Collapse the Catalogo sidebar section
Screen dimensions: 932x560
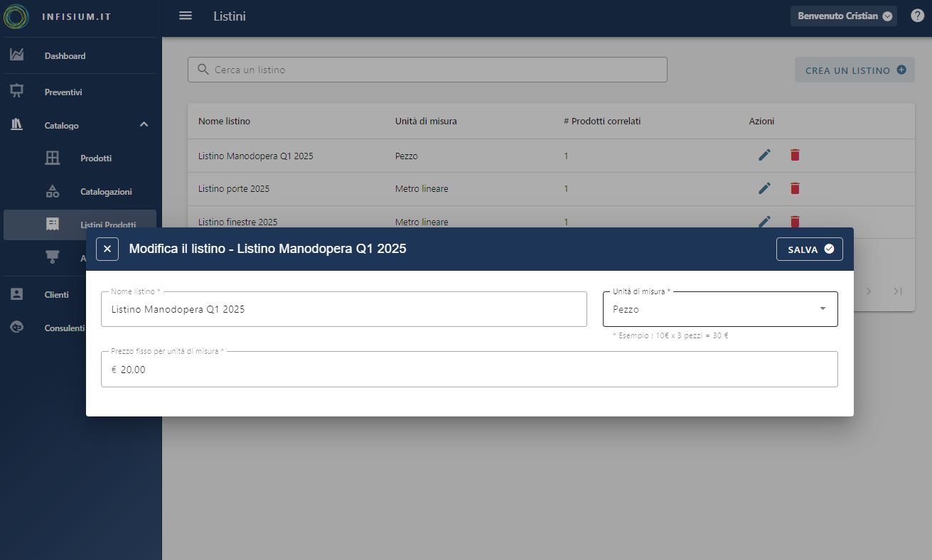(144, 125)
